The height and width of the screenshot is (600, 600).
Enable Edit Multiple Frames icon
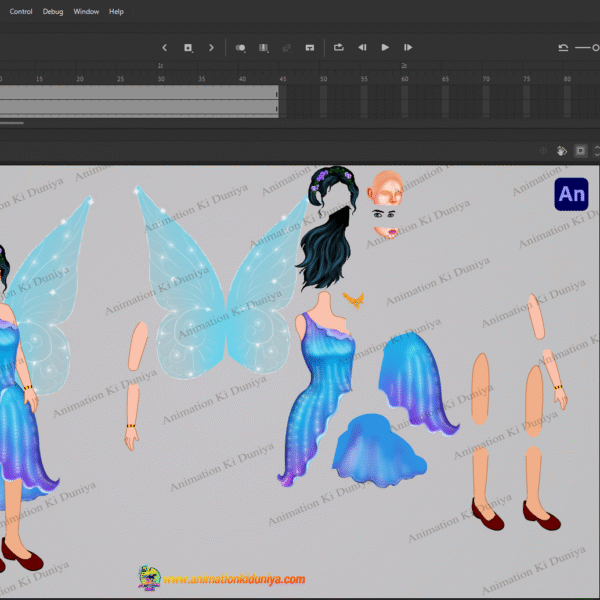coord(264,48)
